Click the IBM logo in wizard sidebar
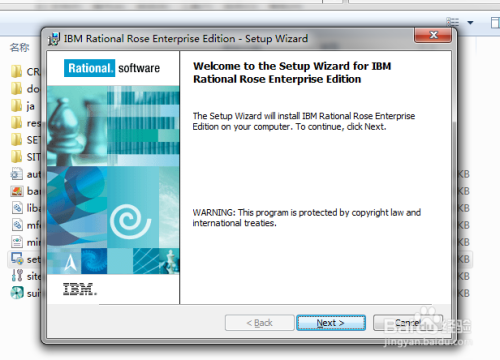 pos(80,289)
